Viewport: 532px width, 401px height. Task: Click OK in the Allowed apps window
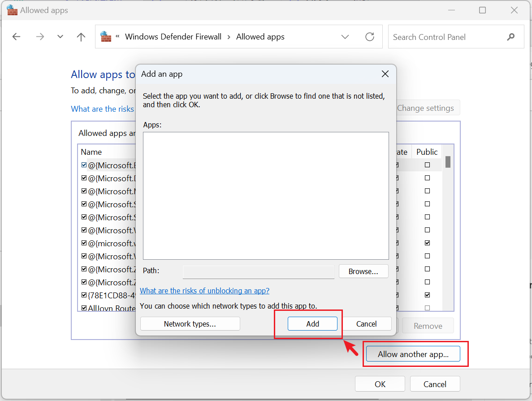pyautogui.click(x=380, y=384)
